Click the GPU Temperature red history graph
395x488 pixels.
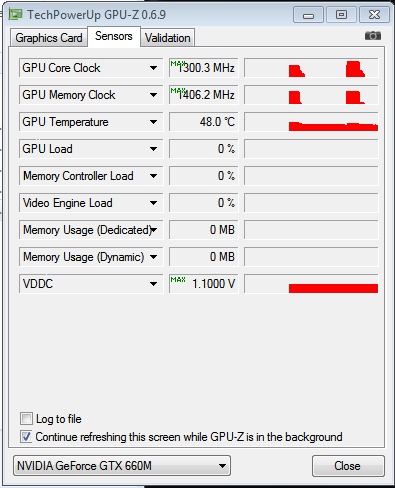click(311, 122)
